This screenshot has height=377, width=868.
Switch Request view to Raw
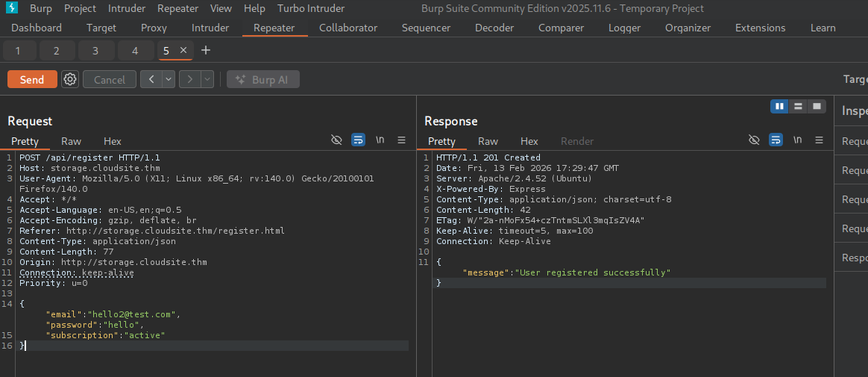pyautogui.click(x=72, y=141)
